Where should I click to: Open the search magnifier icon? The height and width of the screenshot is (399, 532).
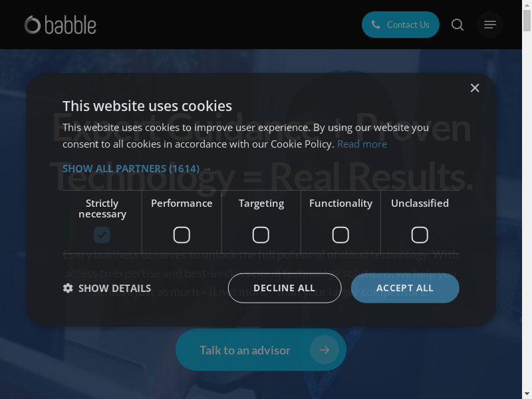coord(458,25)
